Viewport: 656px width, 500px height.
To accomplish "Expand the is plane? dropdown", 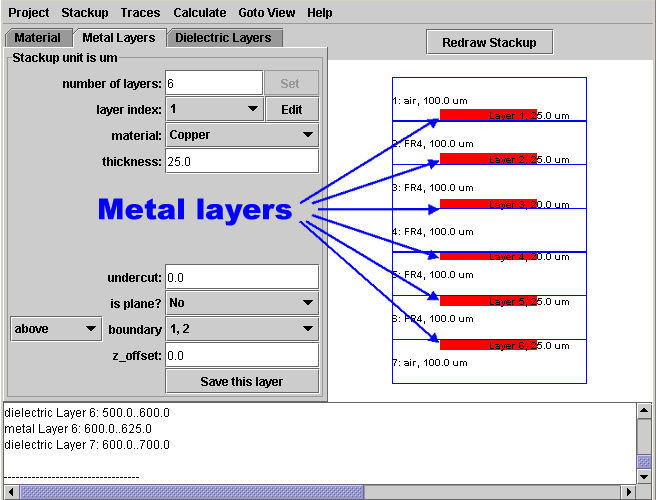I will [242, 303].
